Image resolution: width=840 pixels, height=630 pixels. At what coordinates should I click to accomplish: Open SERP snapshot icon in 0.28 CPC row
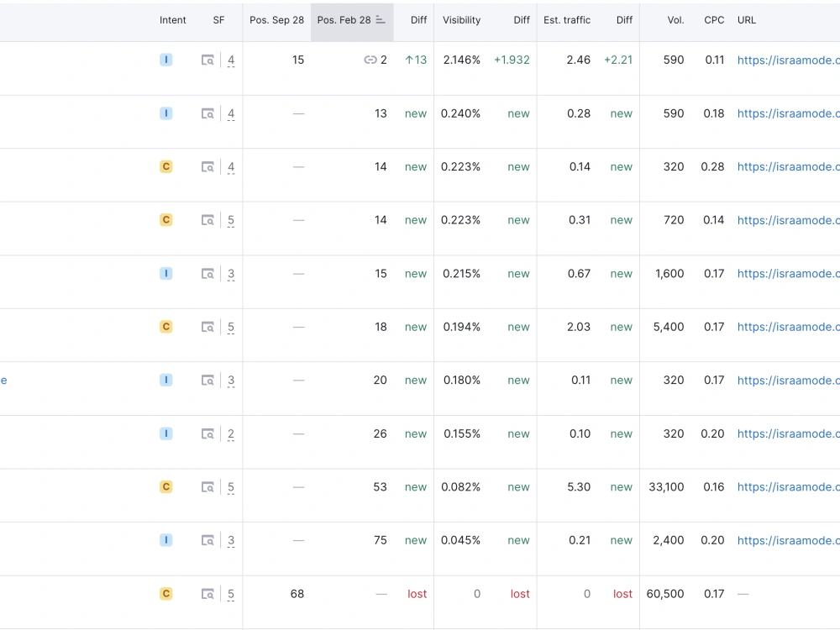pyautogui.click(x=207, y=166)
